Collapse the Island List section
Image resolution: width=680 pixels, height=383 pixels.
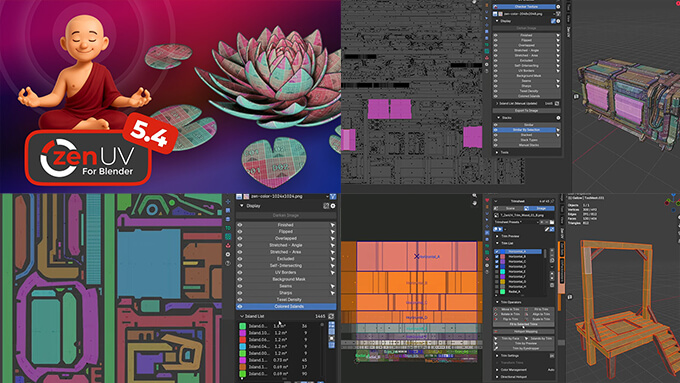[242, 316]
